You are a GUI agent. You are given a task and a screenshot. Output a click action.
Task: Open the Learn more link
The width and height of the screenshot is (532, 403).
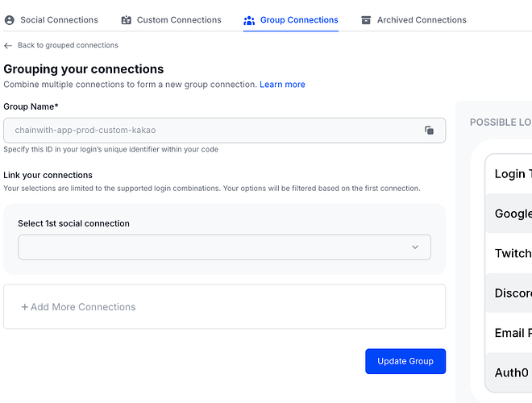282,85
